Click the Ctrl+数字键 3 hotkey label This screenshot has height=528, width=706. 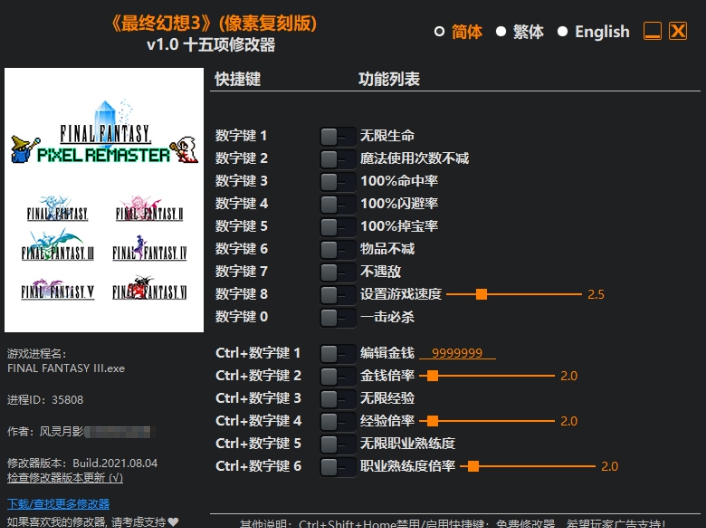(258, 398)
